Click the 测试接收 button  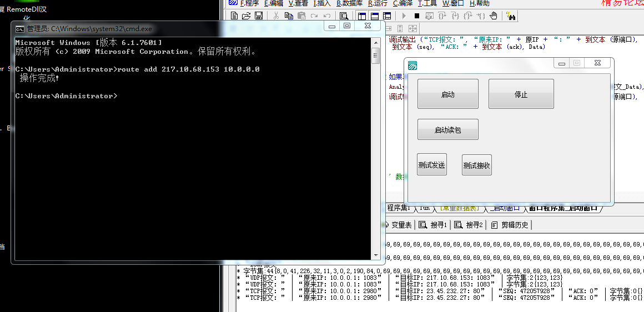point(476,165)
